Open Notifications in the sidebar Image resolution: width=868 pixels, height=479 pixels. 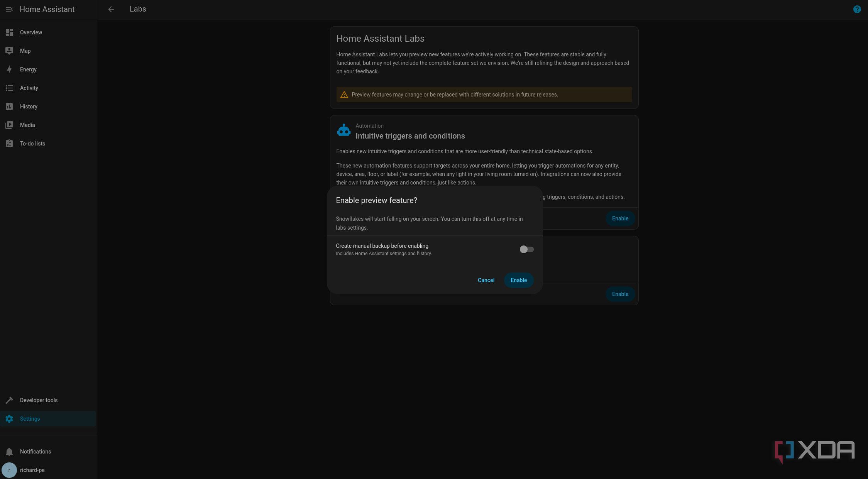(x=48, y=452)
